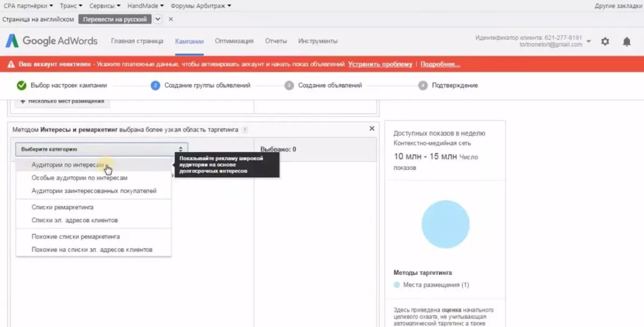Image resolution: width=644 pixels, height=327 pixels.
Task: Expand the account identifier dropdown arrow
Action: 589,41
